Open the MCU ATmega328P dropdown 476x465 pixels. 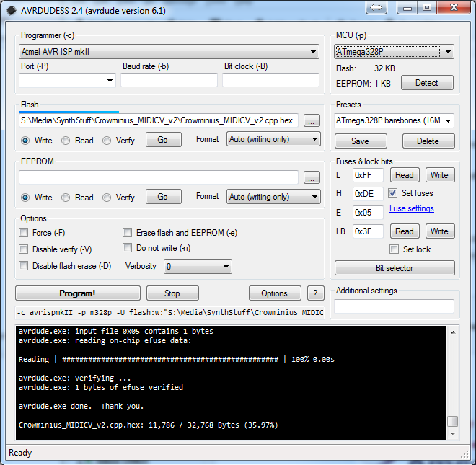[394, 52]
